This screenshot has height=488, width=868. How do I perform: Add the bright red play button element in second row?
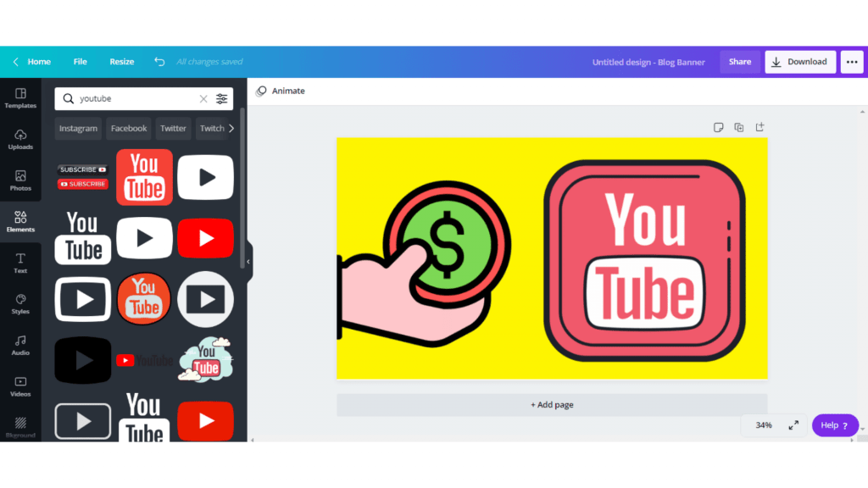(205, 238)
